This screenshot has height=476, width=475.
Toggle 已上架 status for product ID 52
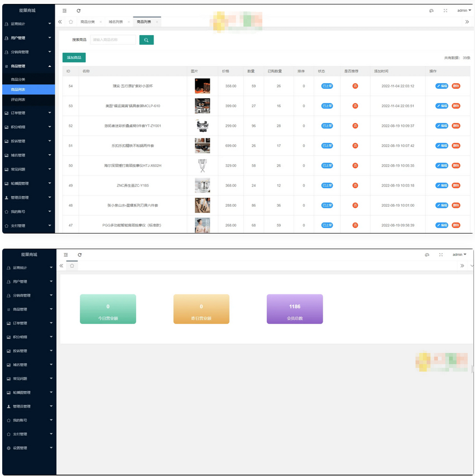click(x=327, y=126)
